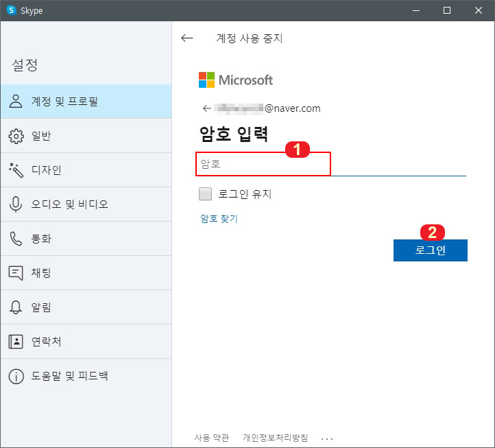Open the 연락처 label in the sidebar

(x=46, y=341)
